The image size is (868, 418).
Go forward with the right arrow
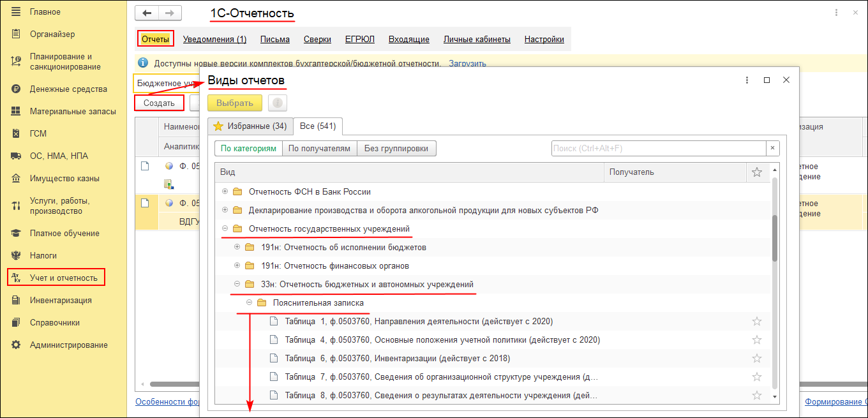[169, 13]
